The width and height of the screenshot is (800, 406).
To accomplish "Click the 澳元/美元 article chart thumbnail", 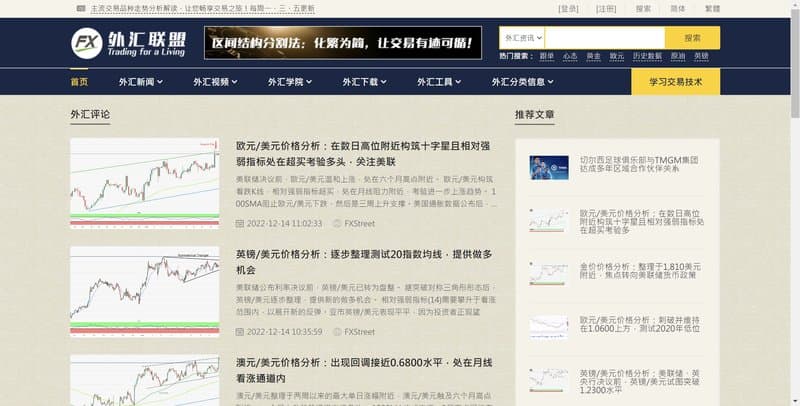I will (x=145, y=380).
